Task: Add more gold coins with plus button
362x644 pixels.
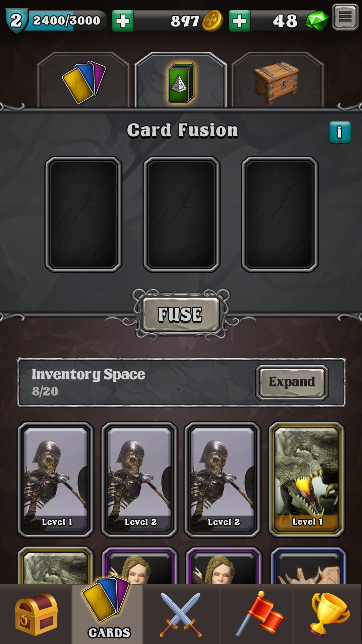Action: coord(123,21)
